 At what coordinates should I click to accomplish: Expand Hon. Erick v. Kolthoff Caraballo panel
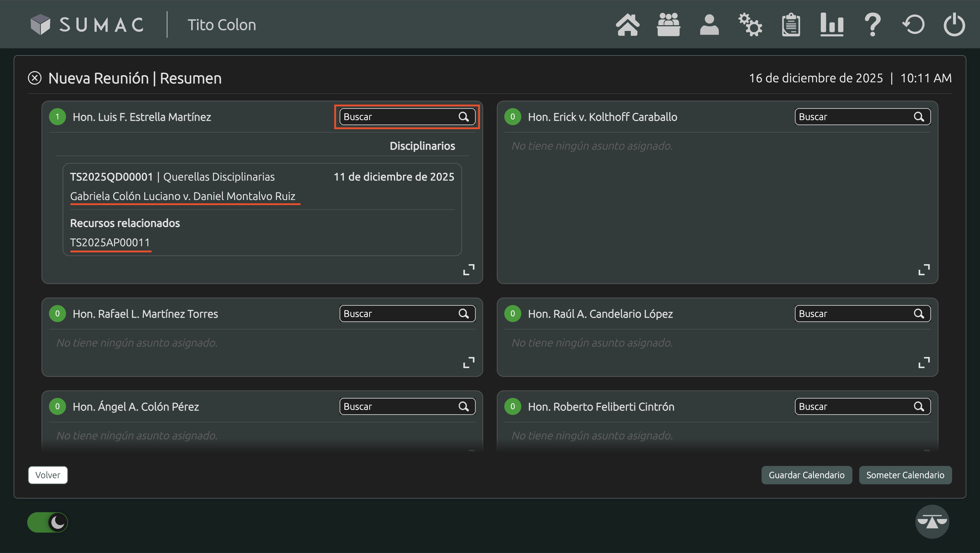[924, 270]
